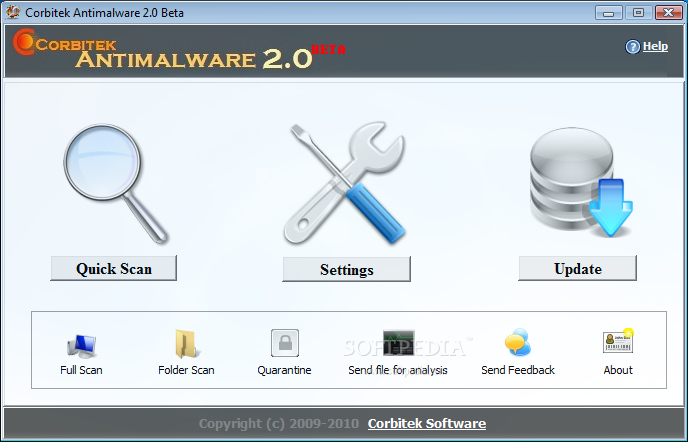The width and height of the screenshot is (688, 442).
Task: Click the monitor icon for Send file for analysis
Action: point(398,343)
